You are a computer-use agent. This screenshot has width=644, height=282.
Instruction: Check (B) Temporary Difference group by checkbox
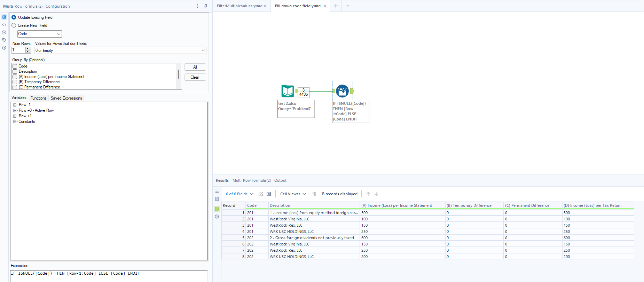tap(15, 82)
